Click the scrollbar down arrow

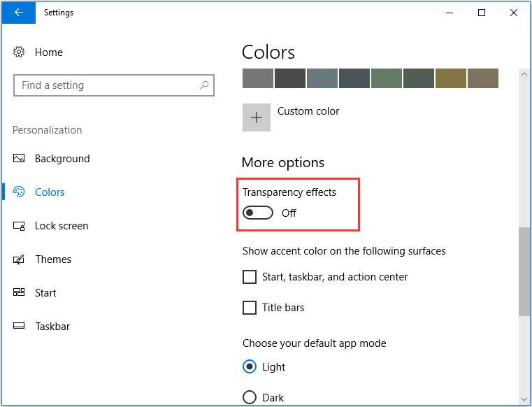coord(524,399)
